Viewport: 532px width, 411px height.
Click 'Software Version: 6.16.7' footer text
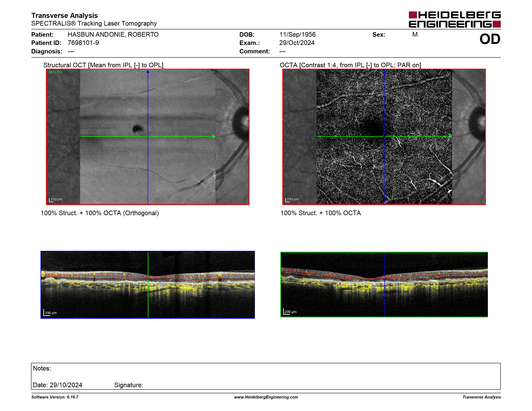55,397
